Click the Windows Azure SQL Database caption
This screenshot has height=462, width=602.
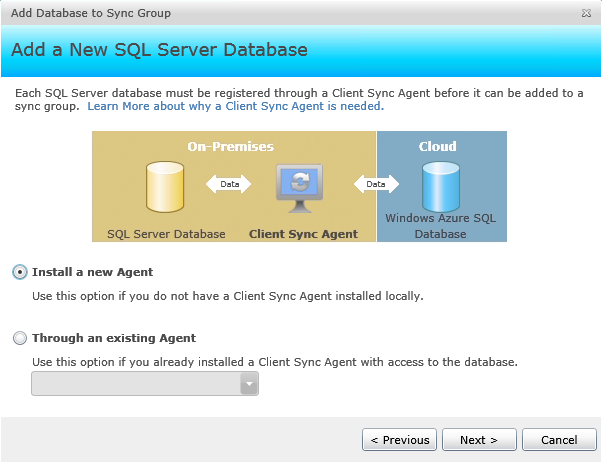pos(441,226)
